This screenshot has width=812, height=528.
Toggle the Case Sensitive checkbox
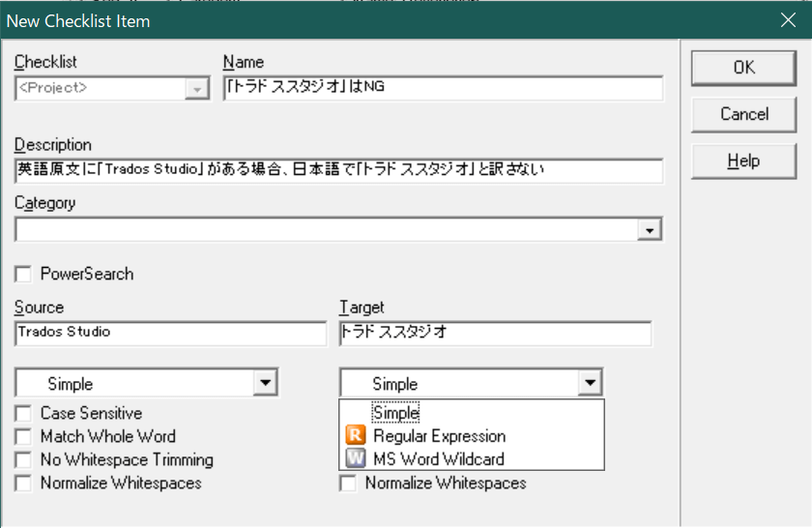click(23, 414)
